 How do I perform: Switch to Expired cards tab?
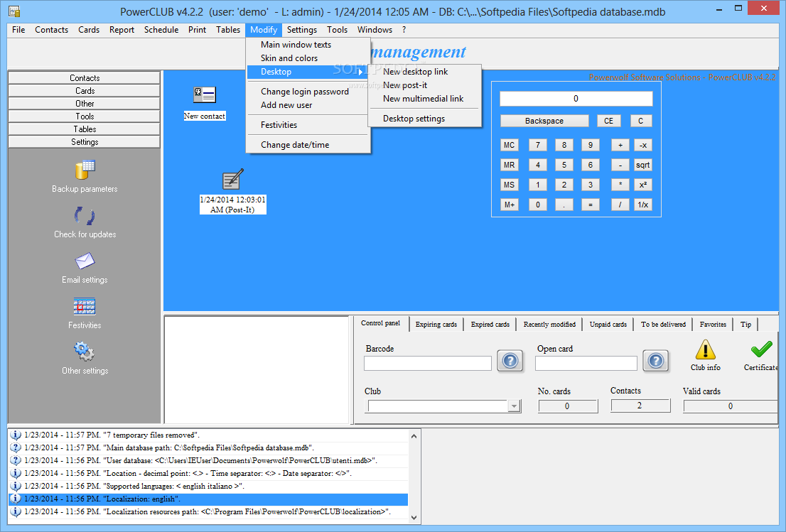490,324
